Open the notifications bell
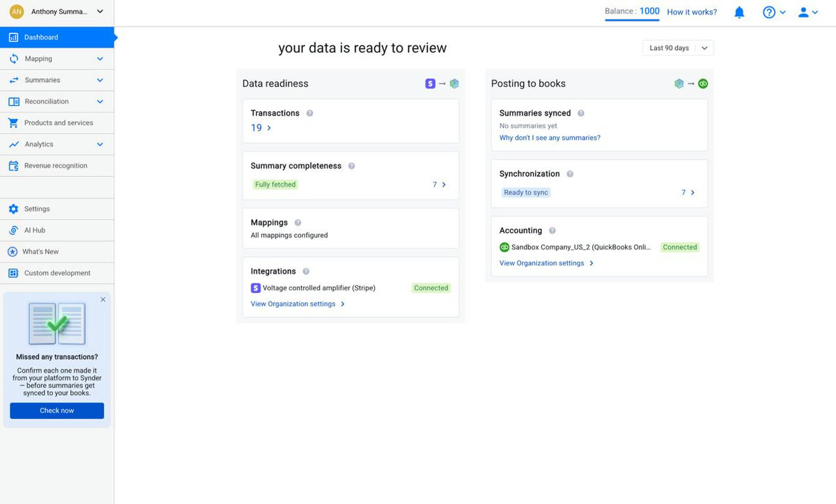The image size is (836, 504). (740, 13)
